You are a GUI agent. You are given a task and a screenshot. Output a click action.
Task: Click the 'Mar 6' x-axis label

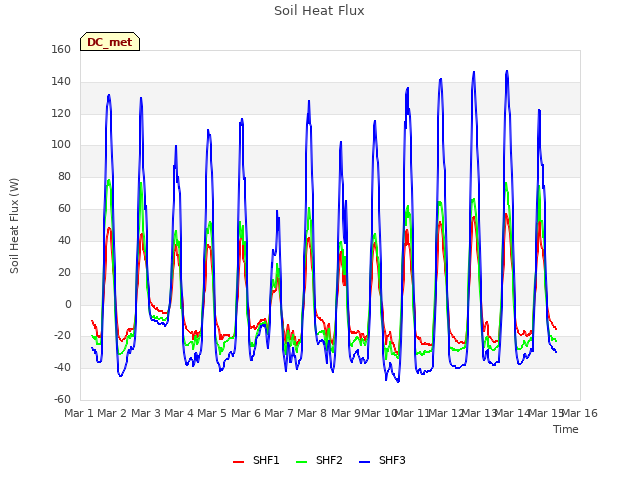245,413
